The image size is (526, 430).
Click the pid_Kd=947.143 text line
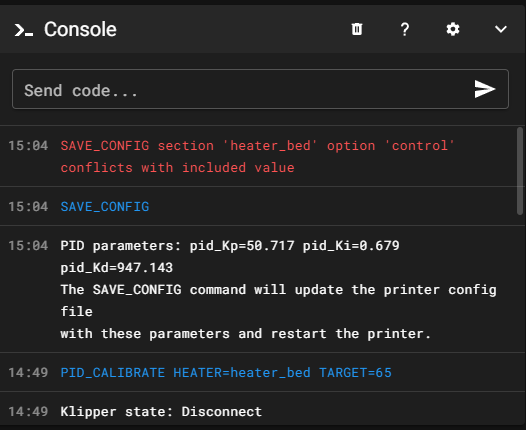pyautogui.click(x=116, y=267)
